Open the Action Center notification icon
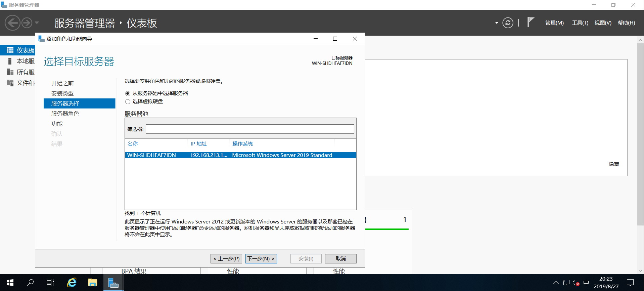The width and height of the screenshot is (644, 291). pos(630,283)
